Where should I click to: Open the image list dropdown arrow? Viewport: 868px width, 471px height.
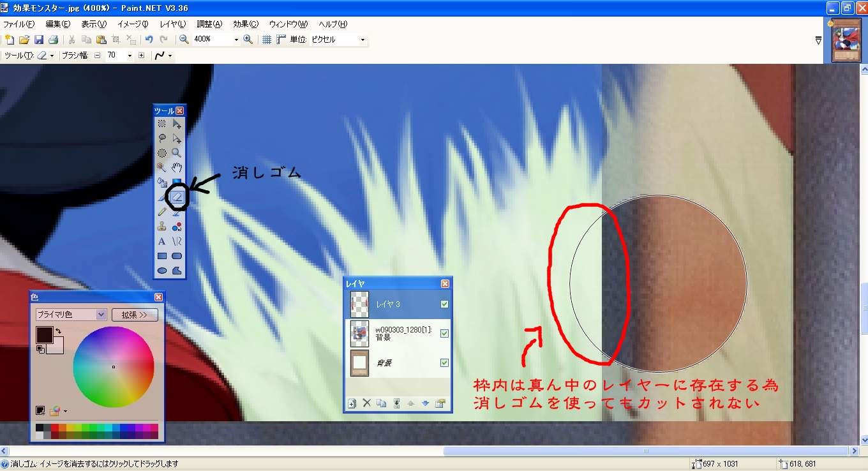tap(819, 40)
